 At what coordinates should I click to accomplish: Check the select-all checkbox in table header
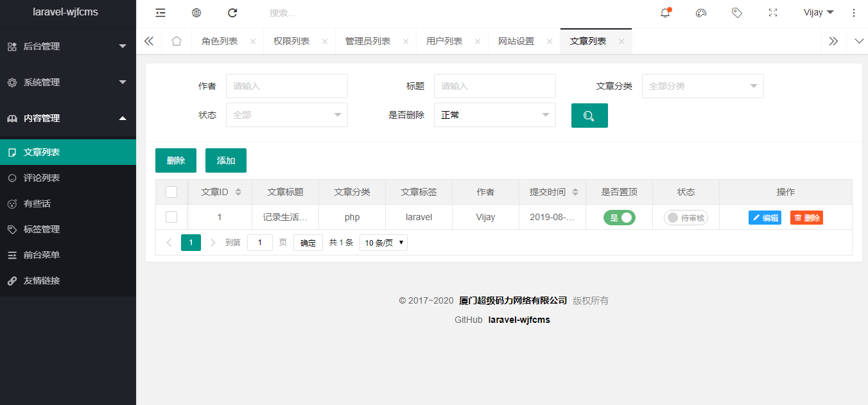(x=171, y=192)
